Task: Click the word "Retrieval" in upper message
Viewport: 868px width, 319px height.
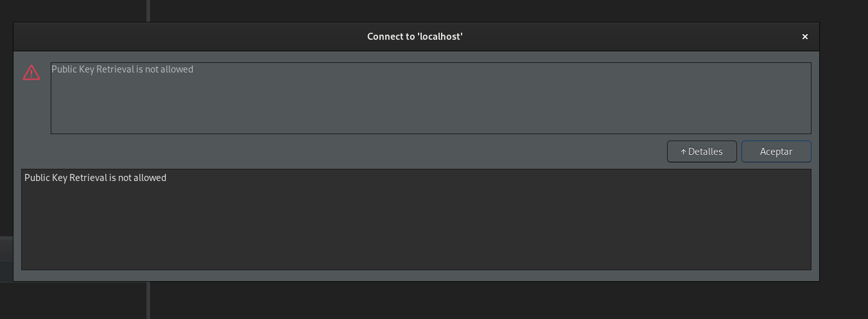Action: [x=114, y=69]
